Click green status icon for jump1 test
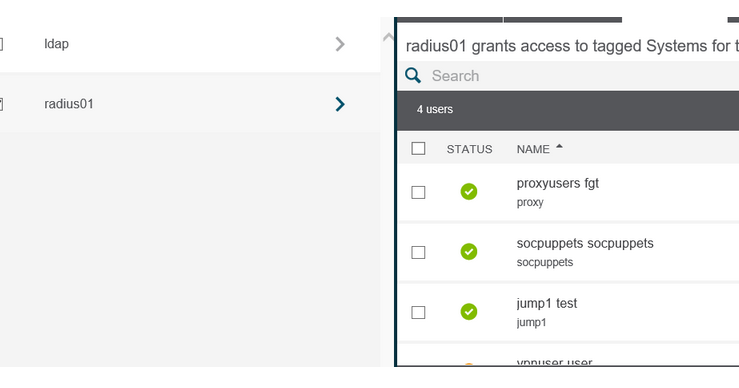Screen dimensions: 739x388 click(x=468, y=312)
